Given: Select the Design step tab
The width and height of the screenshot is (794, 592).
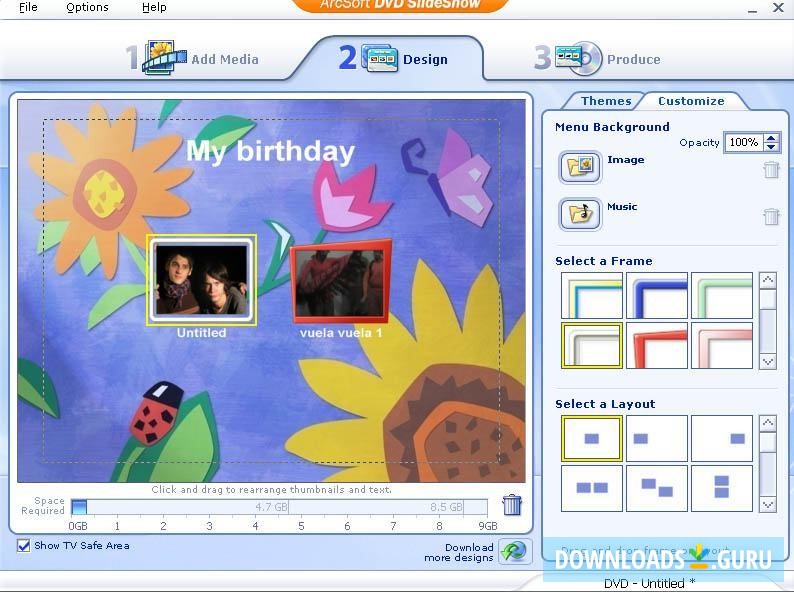Looking at the screenshot, I should 393,58.
